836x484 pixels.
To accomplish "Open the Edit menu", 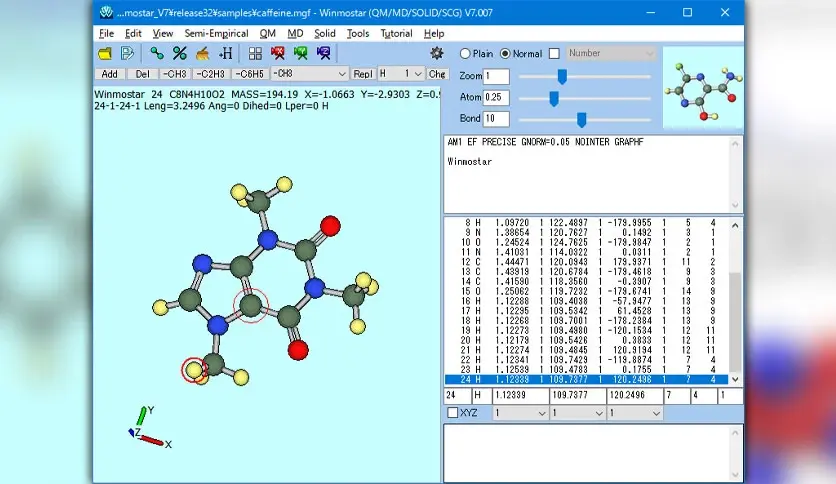I will 133,34.
